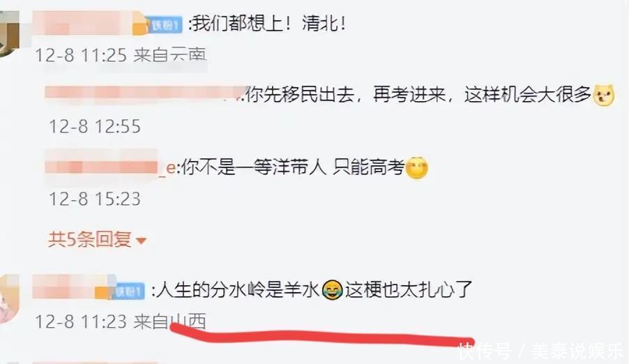Click the 12-8 11:25 来自云南 timestamp
Viewport: 629px width, 364px height.
point(121,55)
